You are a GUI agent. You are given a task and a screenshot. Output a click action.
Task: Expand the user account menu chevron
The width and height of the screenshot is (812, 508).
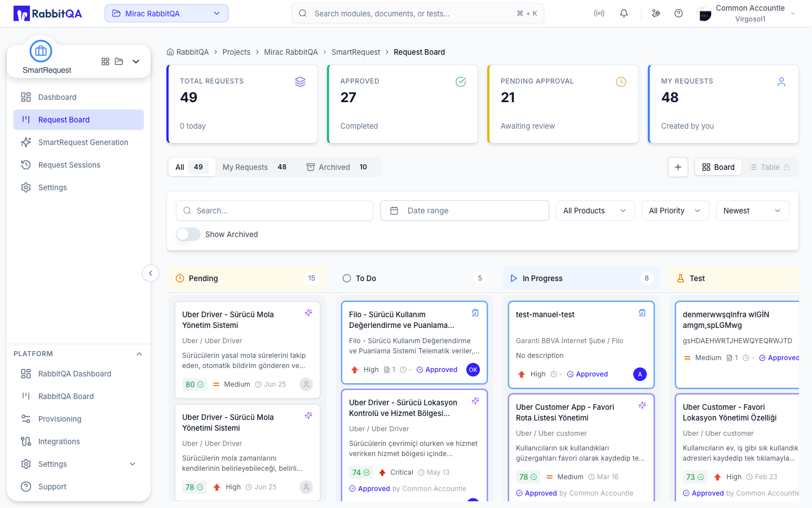pyautogui.click(x=793, y=14)
